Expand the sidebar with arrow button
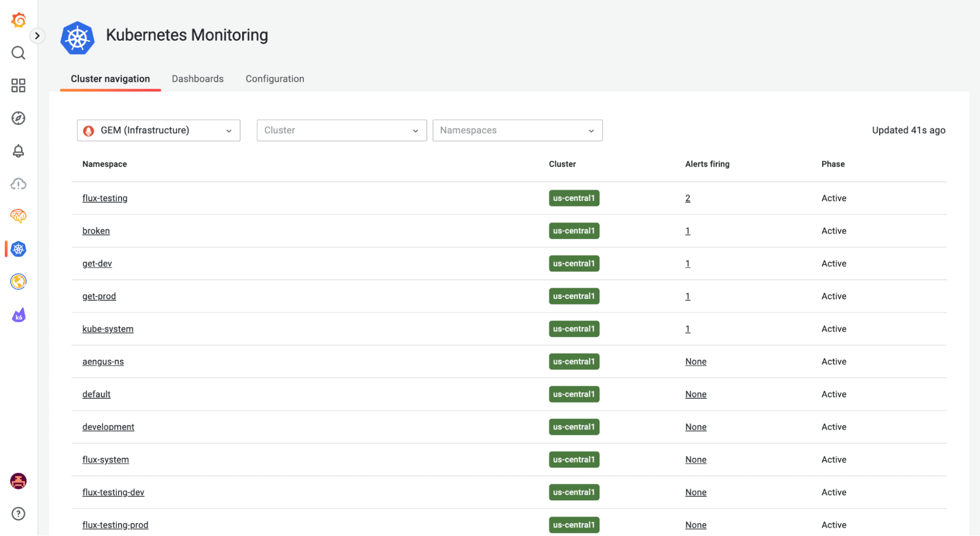This screenshot has height=536, width=980. point(37,36)
